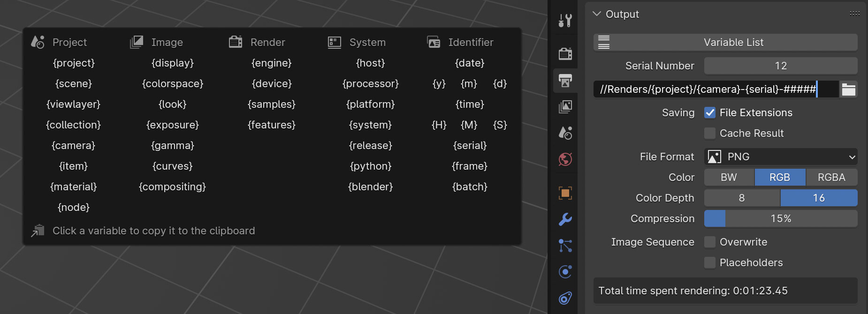The height and width of the screenshot is (314, 868).
Task: Open the Particles properties tab
Action: click(565, 246)
